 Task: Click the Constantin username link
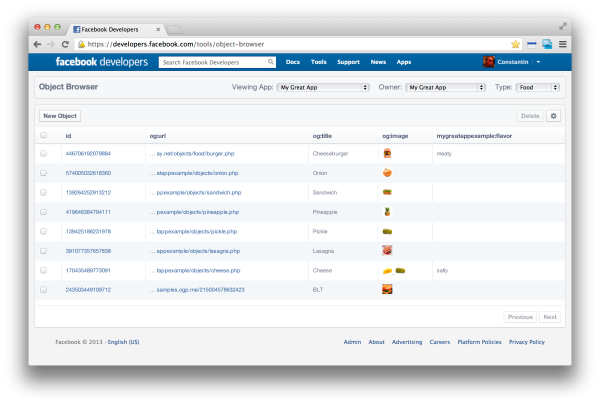click(512, 62)
